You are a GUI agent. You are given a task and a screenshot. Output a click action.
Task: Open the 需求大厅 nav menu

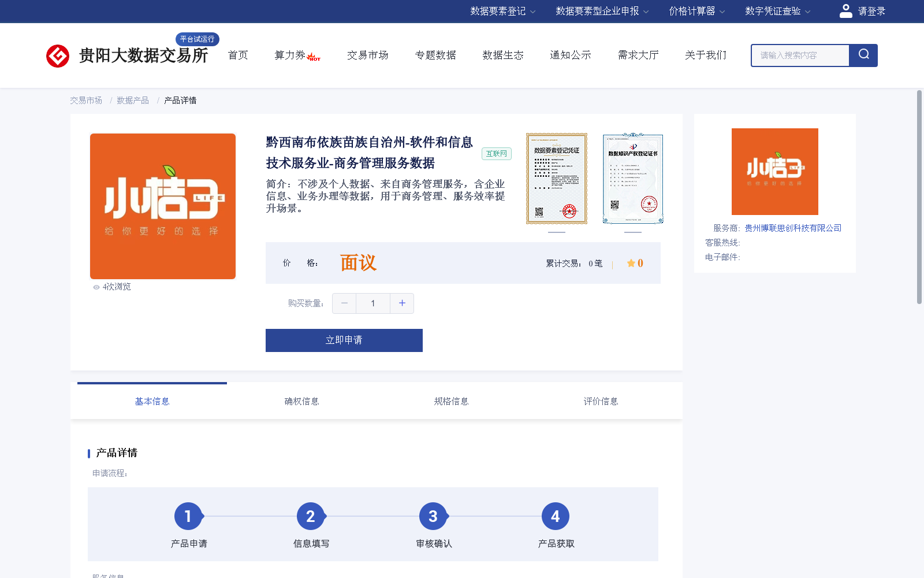click(x=638, y=55)
